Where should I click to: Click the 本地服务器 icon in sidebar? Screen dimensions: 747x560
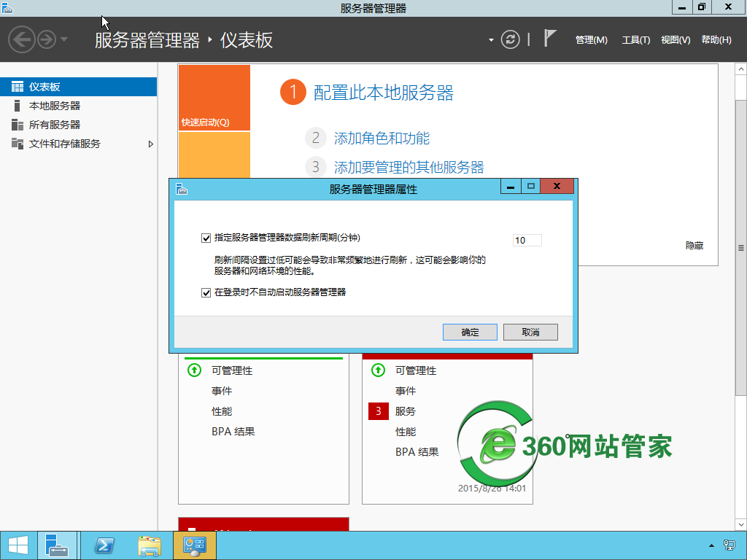18,106
